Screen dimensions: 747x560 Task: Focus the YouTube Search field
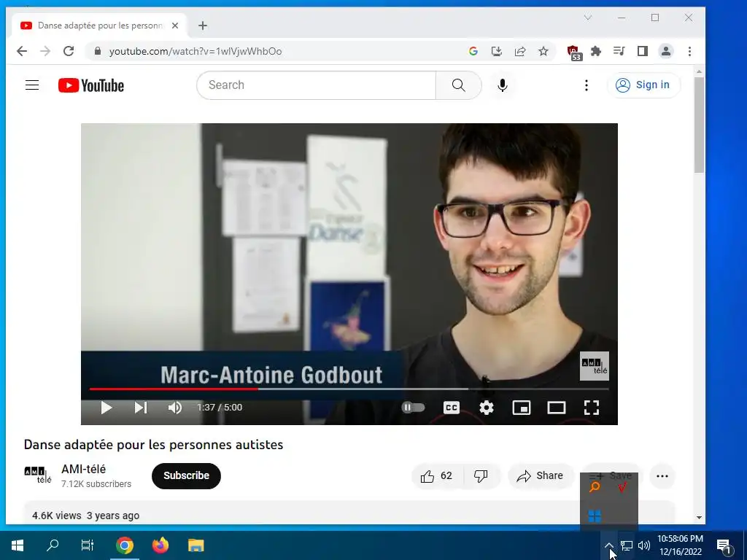point(317,85)
